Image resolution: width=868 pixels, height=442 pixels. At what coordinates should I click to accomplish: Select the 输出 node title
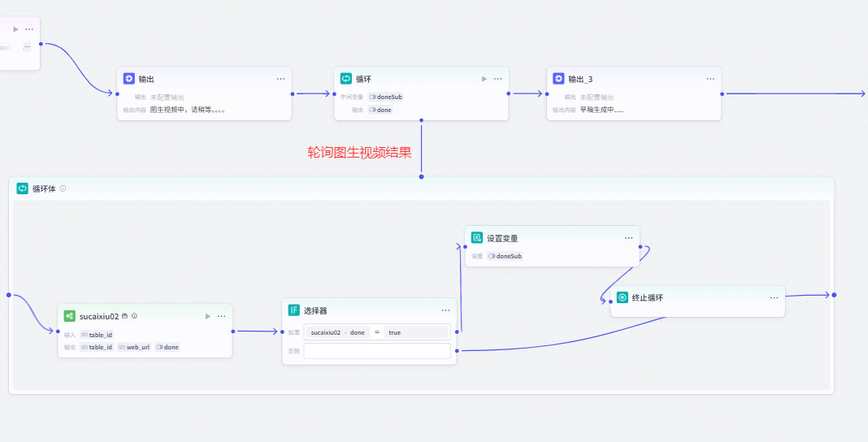click(146, 79)
